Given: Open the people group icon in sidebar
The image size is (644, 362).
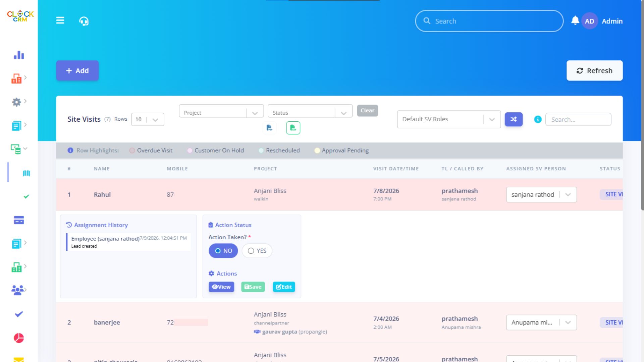Looking at the screenshot, I should point(17,290).
